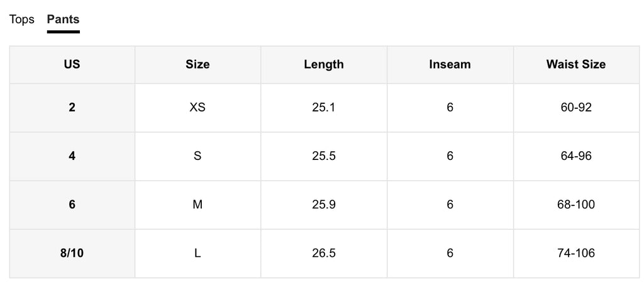Click the 64-96 waist size cell
The height and width of the screenshot is (289, 644).
575,156
